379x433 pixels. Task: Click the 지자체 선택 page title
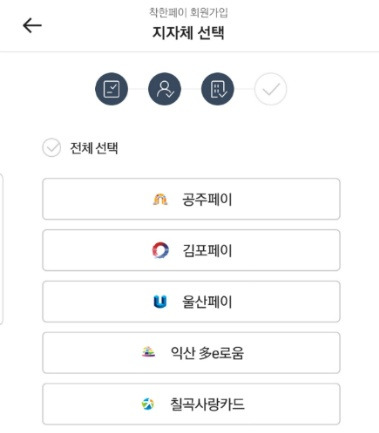pyautogui.click(x=188, y=33)
